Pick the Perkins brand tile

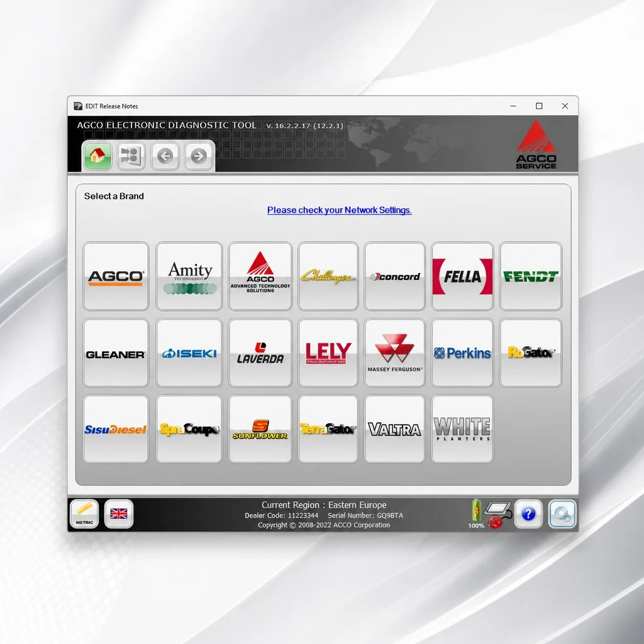pyautogui.click(x=462, y=353)
